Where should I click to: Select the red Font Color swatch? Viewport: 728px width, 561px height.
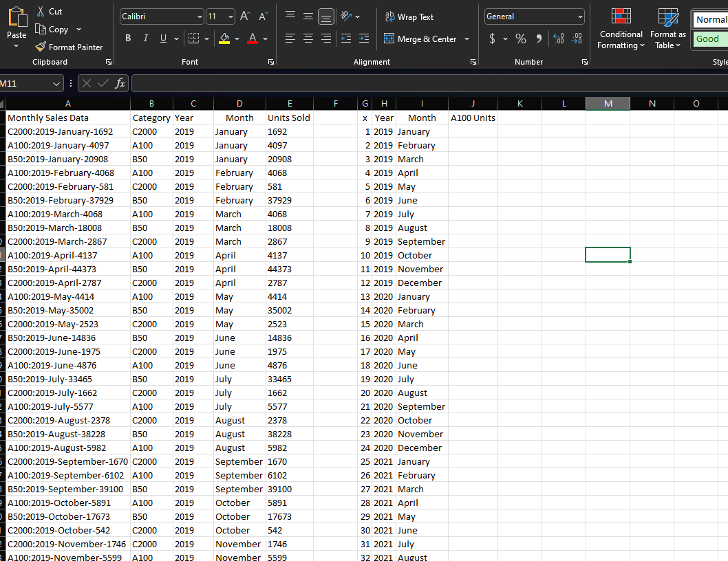(252, 38)
